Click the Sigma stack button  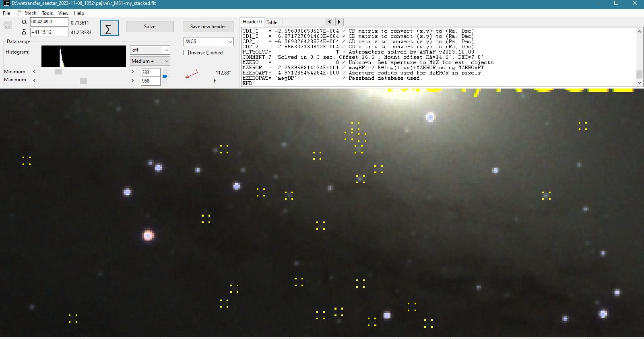coord(109,28)
